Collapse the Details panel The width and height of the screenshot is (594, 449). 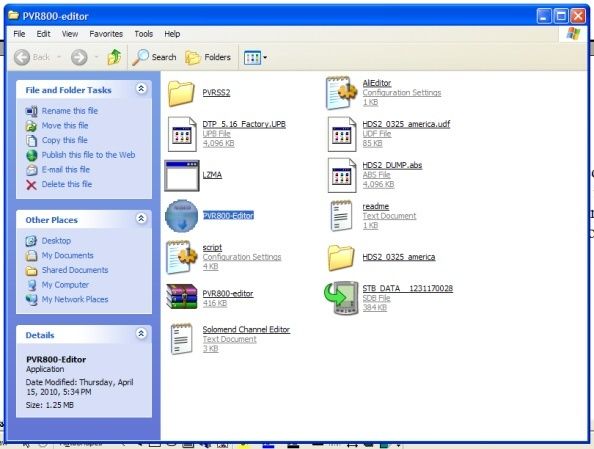[141, 333]
